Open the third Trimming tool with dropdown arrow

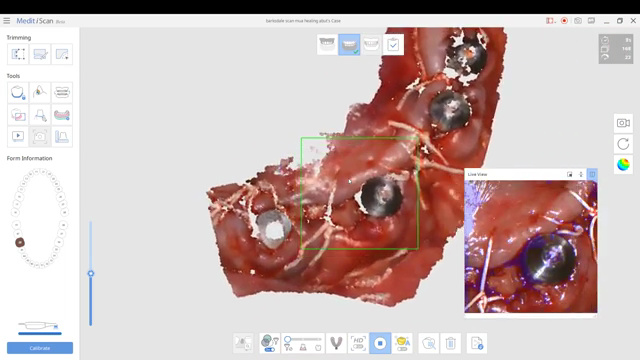(x=62, y=54)
